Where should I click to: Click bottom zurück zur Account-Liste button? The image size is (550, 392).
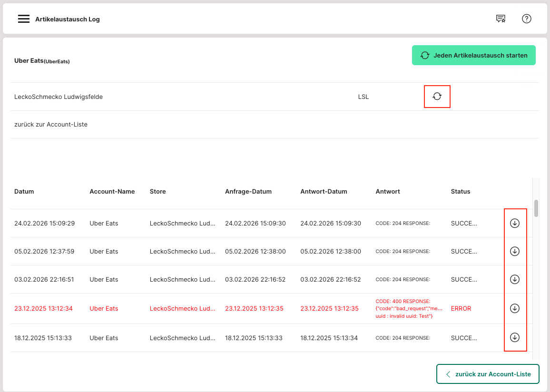coord(488,374)
